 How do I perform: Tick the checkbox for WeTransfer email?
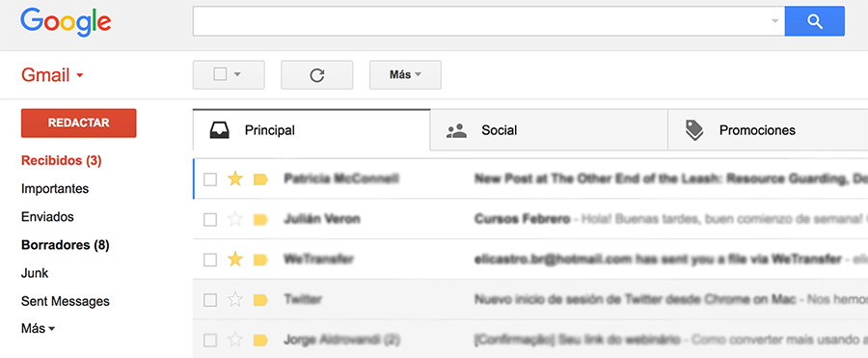pos(210,260)
